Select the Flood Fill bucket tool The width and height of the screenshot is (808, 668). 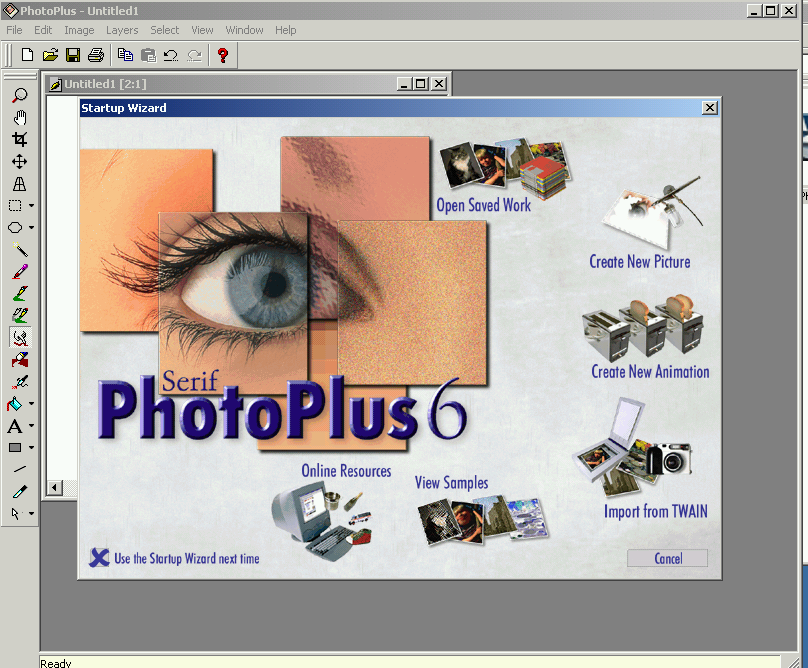(x=15, y=404)
